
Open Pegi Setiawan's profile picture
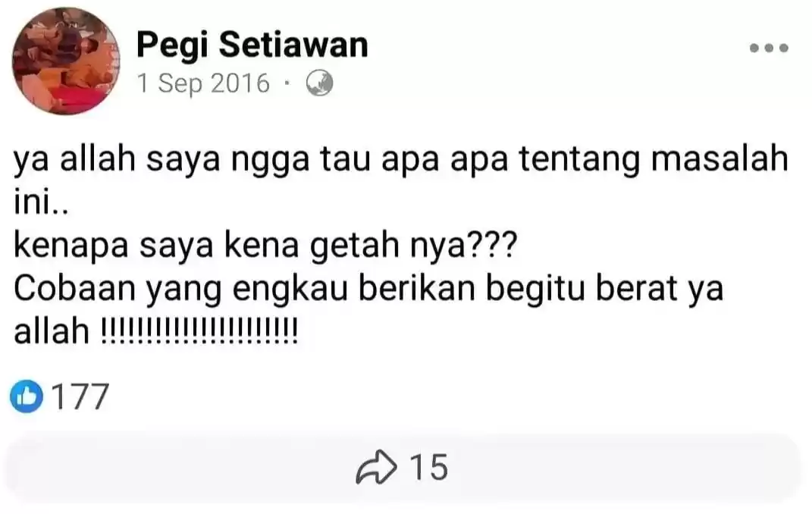pos(66,61)
